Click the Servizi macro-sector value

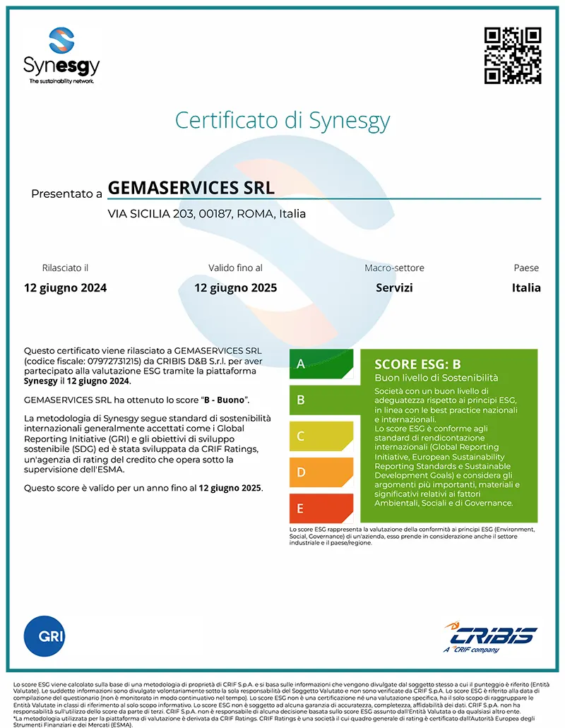[x=394, y=287]
